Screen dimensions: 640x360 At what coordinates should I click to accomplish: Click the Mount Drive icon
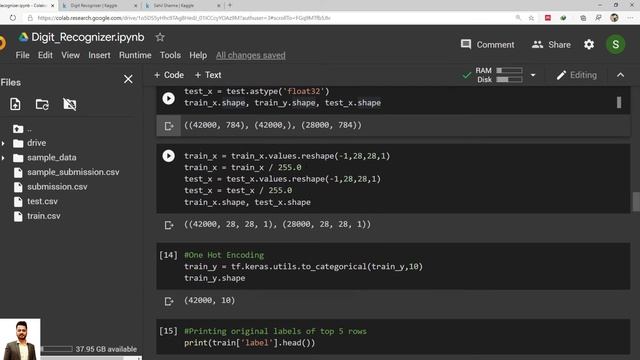(x=69, y=104)
